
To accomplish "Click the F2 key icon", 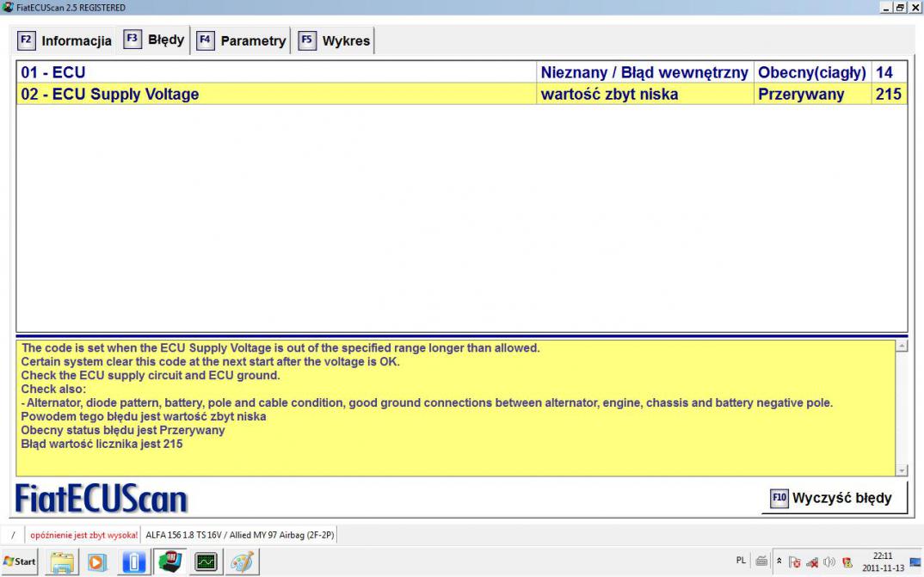I will [x=26, y=40].
